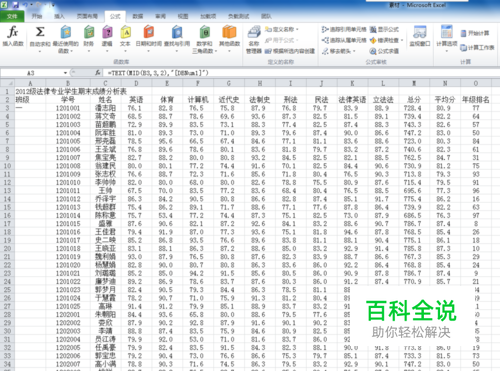500x371 pixels.
Task: Open the Name Manager icon
Action: pos(254,32)
